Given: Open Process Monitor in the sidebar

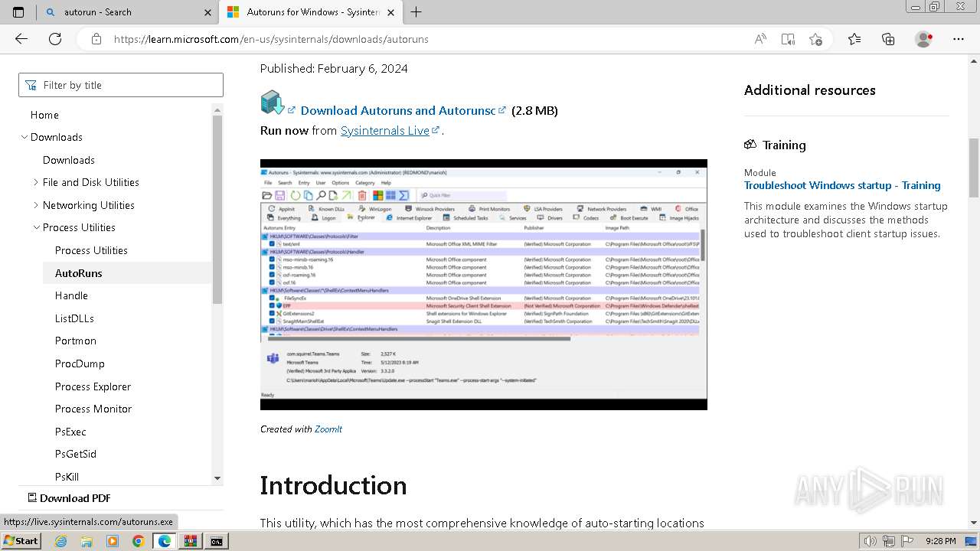Looking at the screenshot, I should coord(93,409).
